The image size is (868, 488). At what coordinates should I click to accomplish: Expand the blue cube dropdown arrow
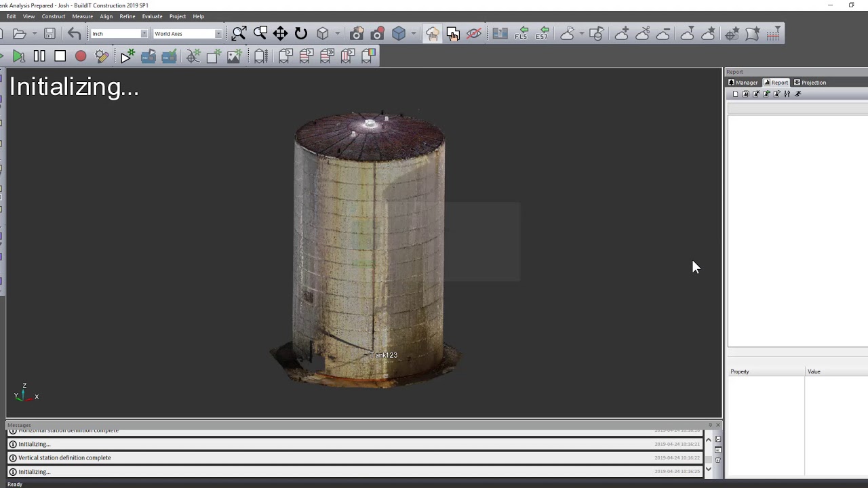coord(413,33)
